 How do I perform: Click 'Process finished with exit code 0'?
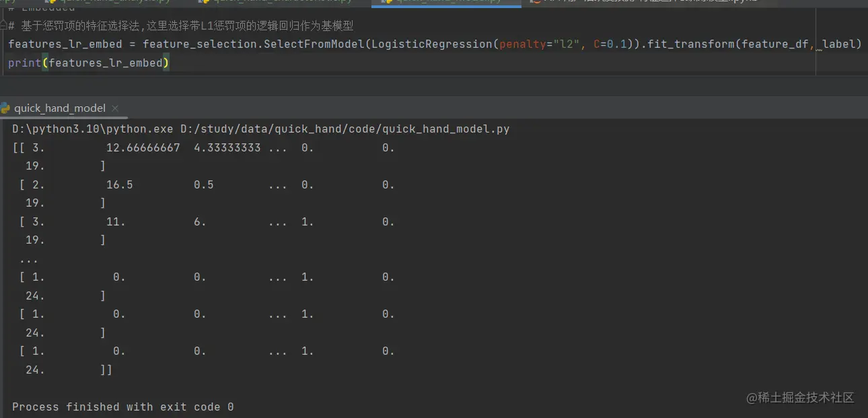click(x=123, y=407)
